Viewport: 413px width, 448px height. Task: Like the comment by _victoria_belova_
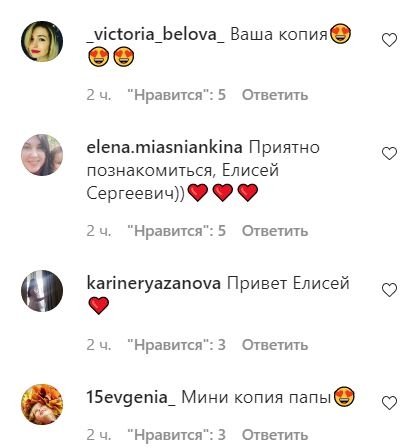point(389,40)
